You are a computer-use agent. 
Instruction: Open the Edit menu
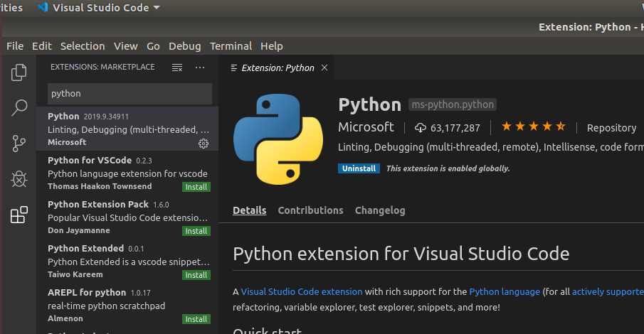click(x=42, y=46)
